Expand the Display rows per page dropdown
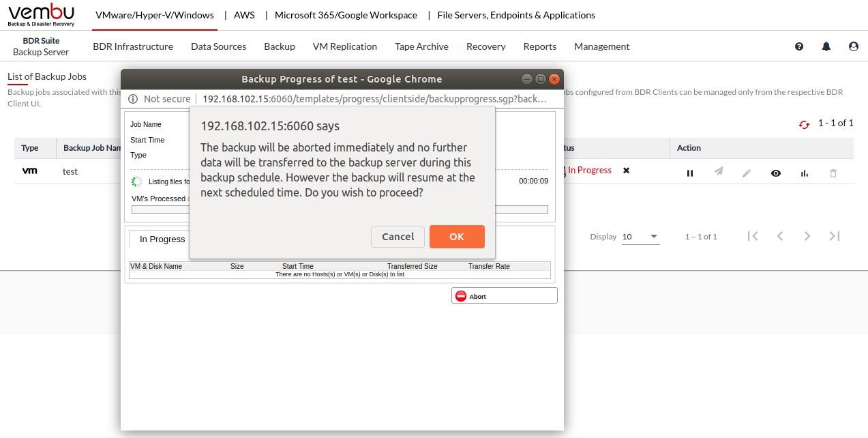The width and height of the screenshot is (868, 438). tap(641, 237)
